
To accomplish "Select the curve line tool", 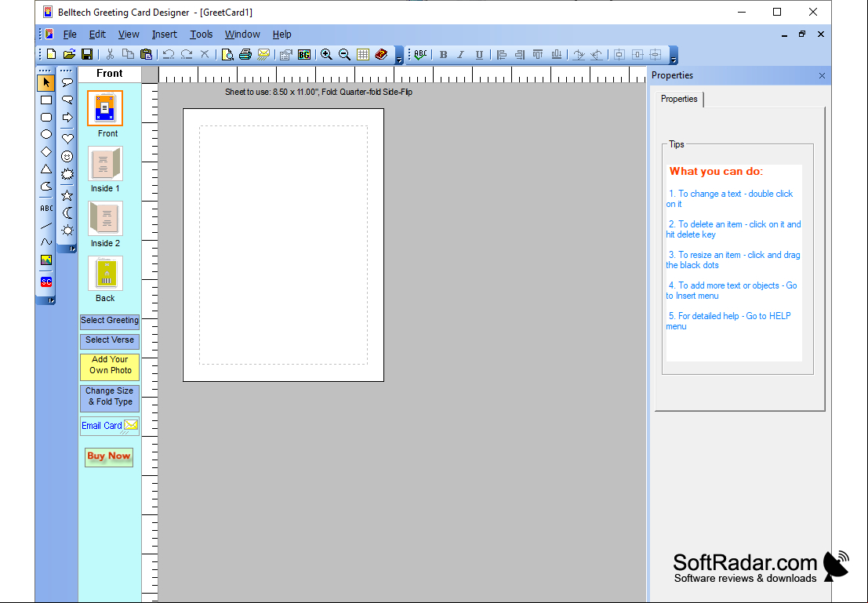I will (x=46, y=242).
